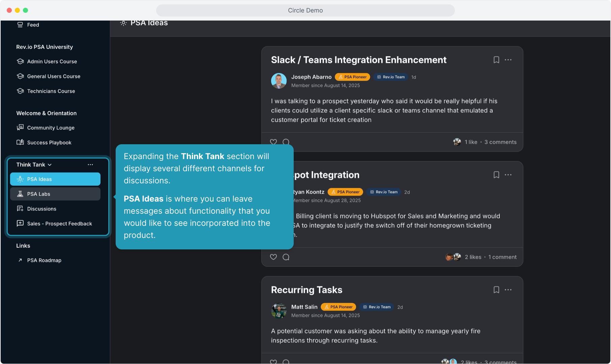Open Technicians Course
Viewport: 611px width, 364px height.
[51, 91]
